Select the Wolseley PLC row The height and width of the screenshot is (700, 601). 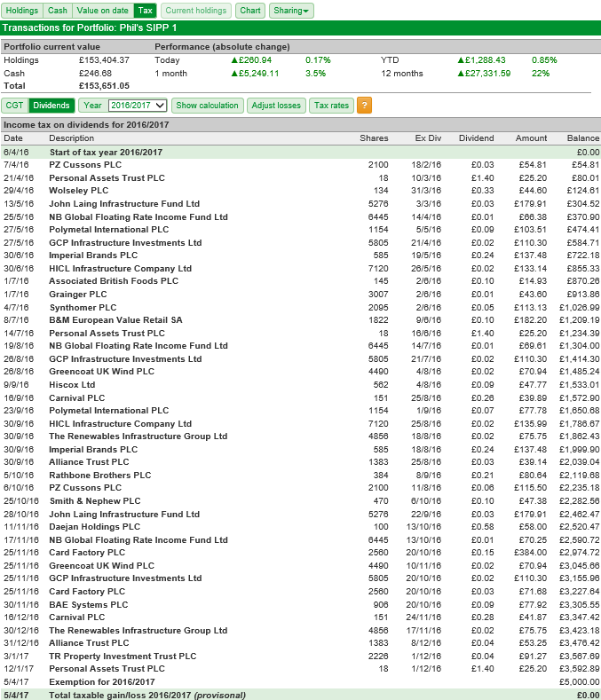[x=300, y=191]
